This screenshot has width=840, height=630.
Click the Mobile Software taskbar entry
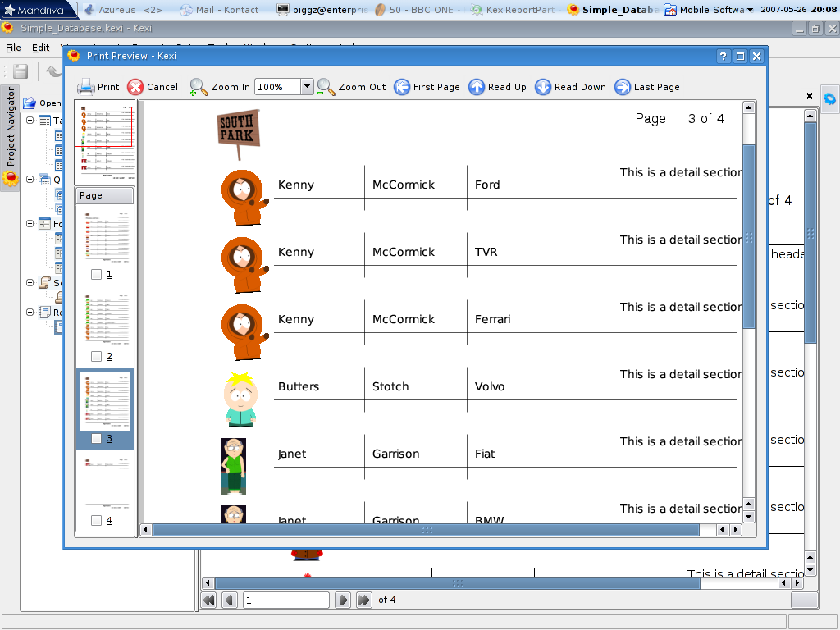708,10
